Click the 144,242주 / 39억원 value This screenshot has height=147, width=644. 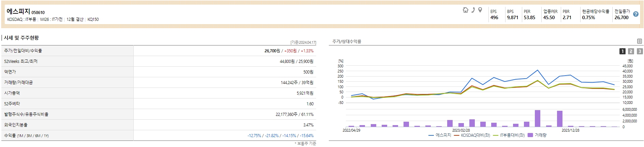click(x=297, y=82)
